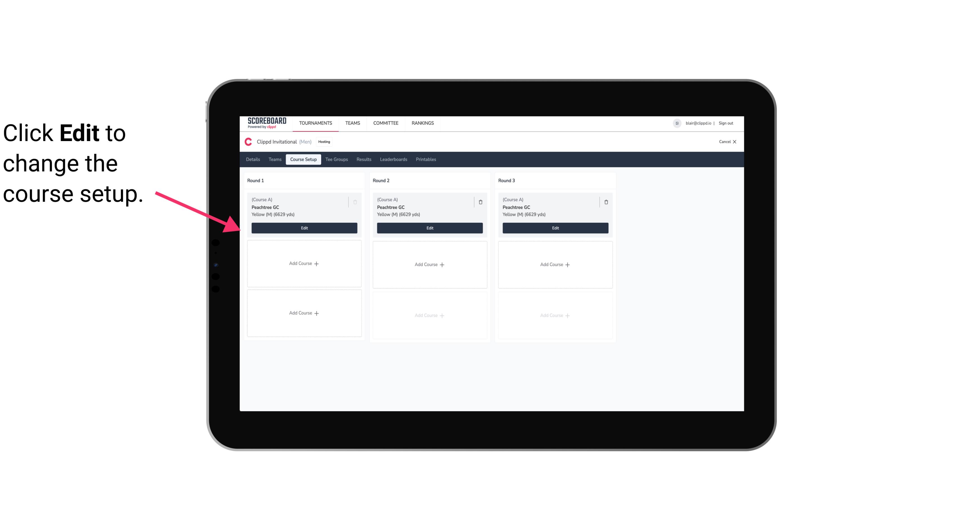Click Edit button for Round 1

coord(304,227)
